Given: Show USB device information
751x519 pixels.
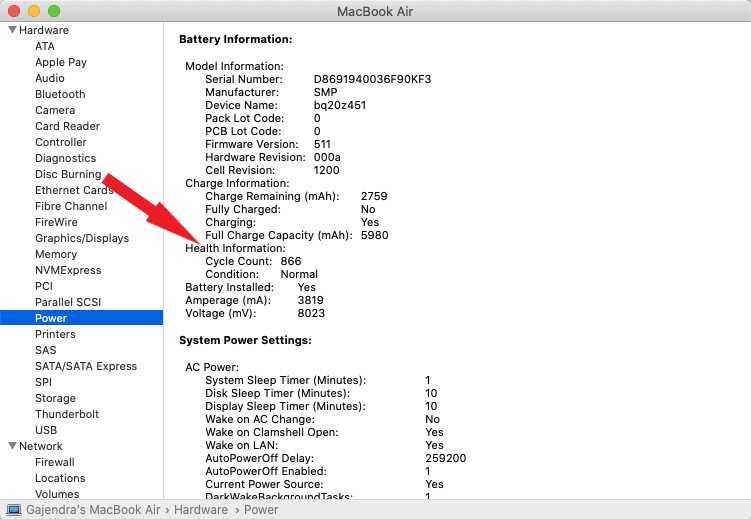Looking at the screenshot, I should point(46,430).
